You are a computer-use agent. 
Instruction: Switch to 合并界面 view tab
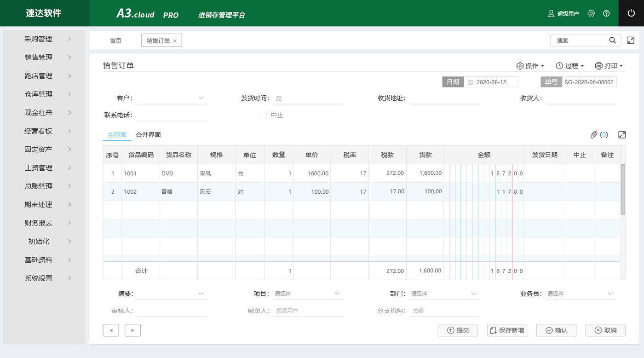[x=148, y=135]
